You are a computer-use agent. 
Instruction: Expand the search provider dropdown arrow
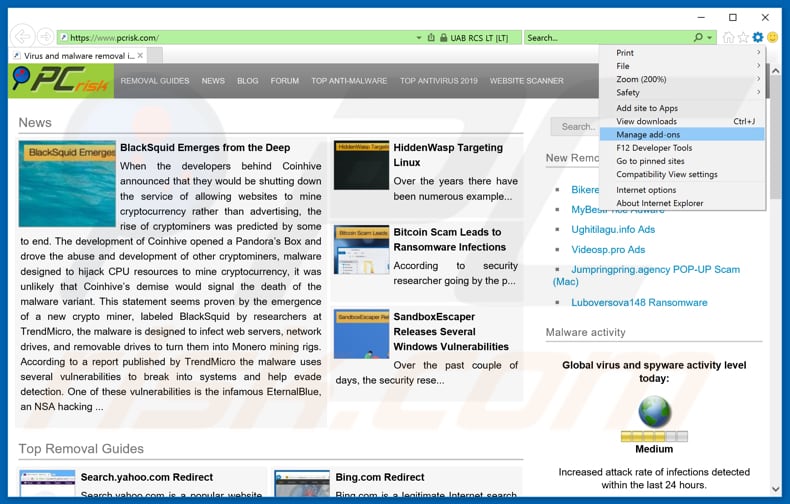point(710,38)
